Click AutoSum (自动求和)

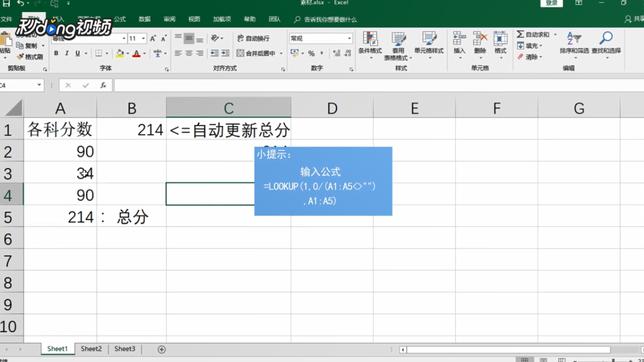(533, 35)
